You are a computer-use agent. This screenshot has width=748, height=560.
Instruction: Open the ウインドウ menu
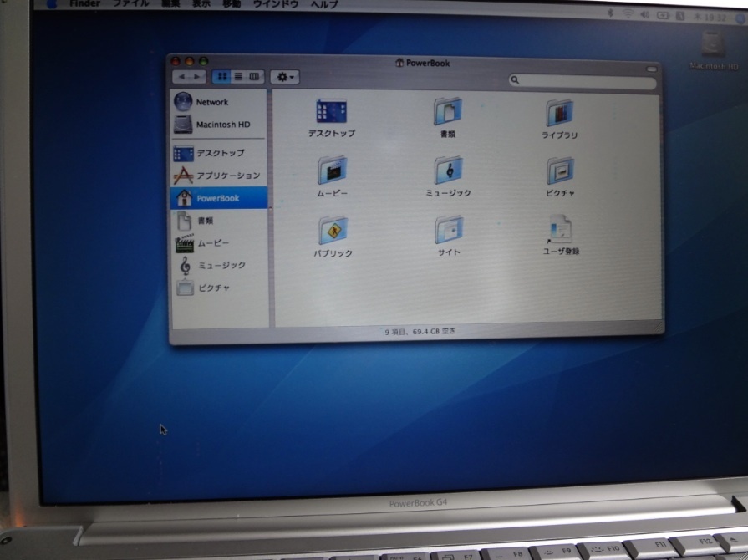[x=276, y=4]
